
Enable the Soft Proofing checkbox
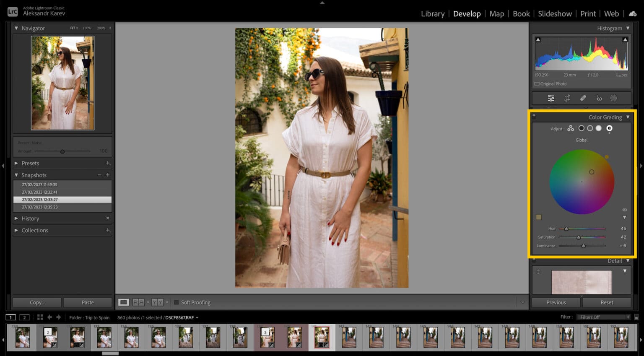(x=177, y=302)
